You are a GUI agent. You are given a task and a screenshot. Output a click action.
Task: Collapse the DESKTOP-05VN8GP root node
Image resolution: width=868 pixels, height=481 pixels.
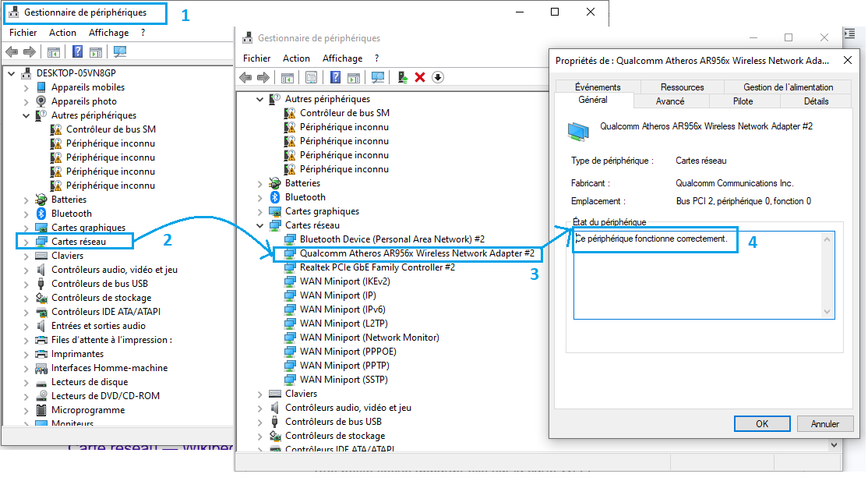(x=11, y=73)
